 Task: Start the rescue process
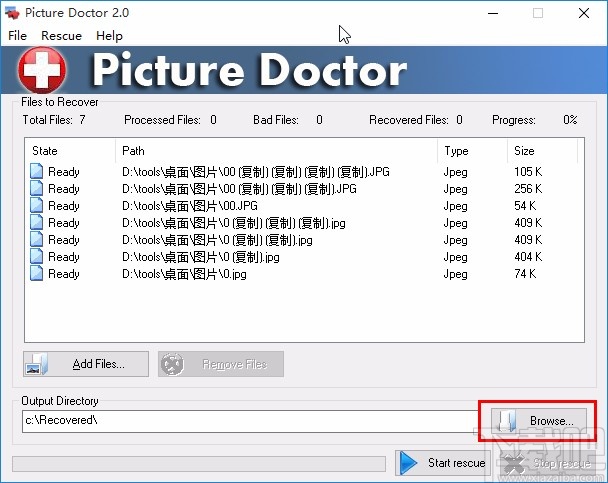[443, 463]
